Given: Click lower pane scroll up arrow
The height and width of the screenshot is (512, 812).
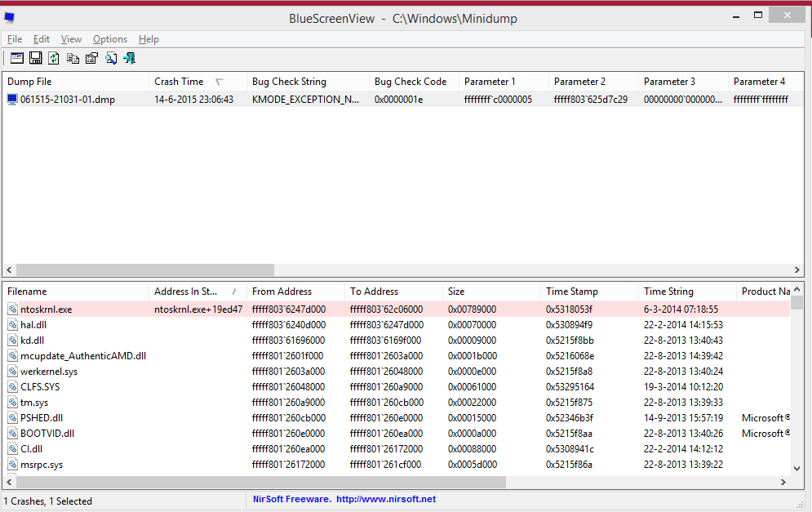Looking at the screenshot, I should [797, 289].
